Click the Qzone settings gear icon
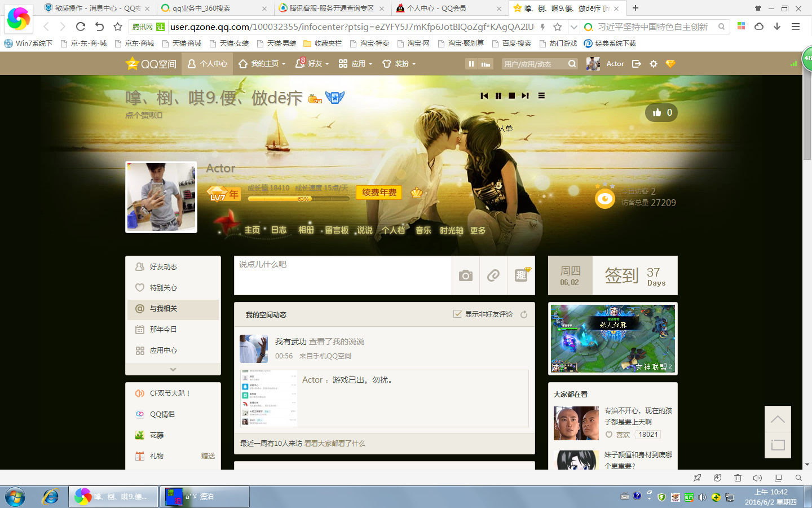 654,64
